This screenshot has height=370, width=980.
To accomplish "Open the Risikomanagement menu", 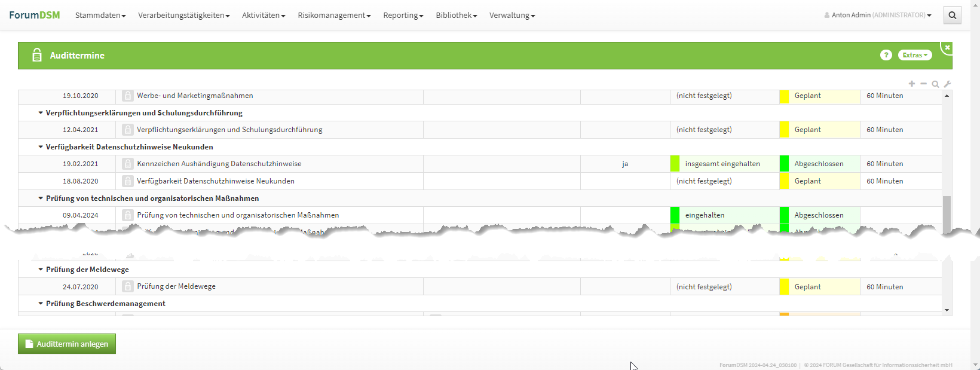I will point(334,16).
